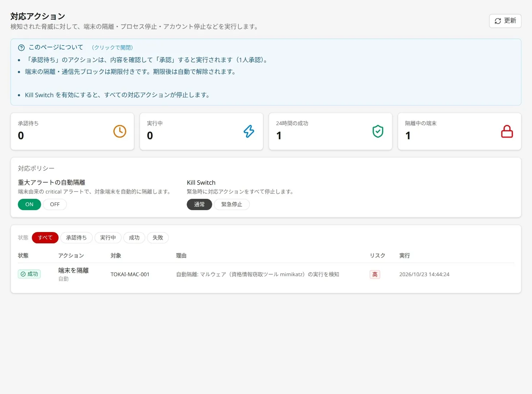Screen dimensions: 532x394
Task: Turn auto-isolation OFF
Action: click(x=55, y=204)
